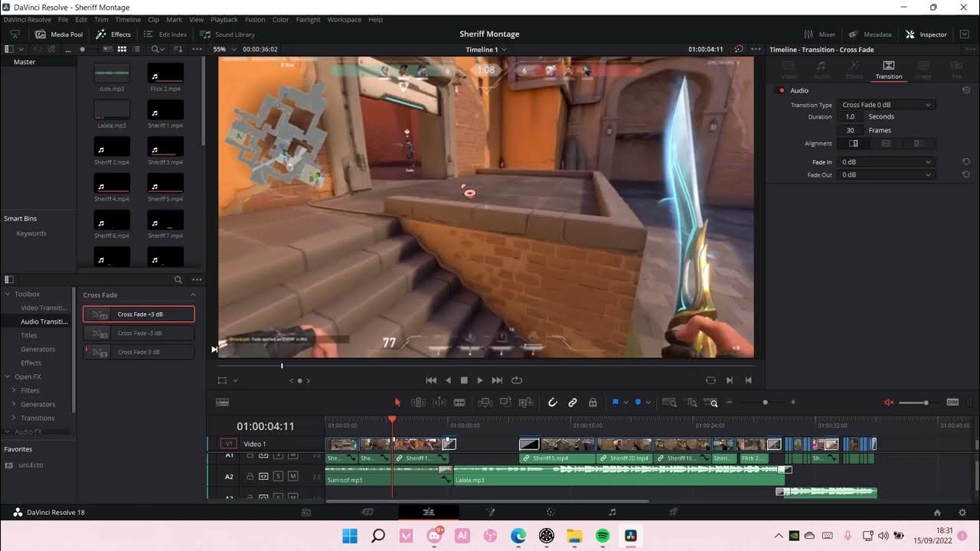
Task: Open the Fusion menu
Action: 255,20
